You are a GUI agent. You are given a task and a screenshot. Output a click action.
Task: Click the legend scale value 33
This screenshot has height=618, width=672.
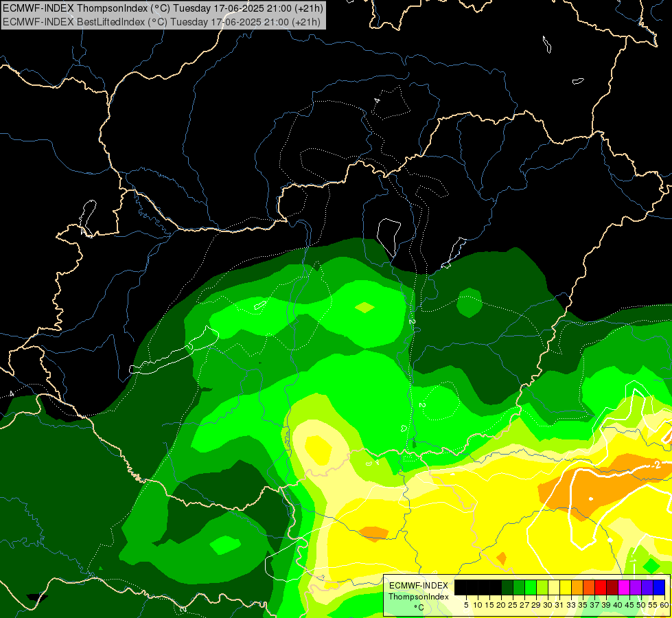point(572,605)
